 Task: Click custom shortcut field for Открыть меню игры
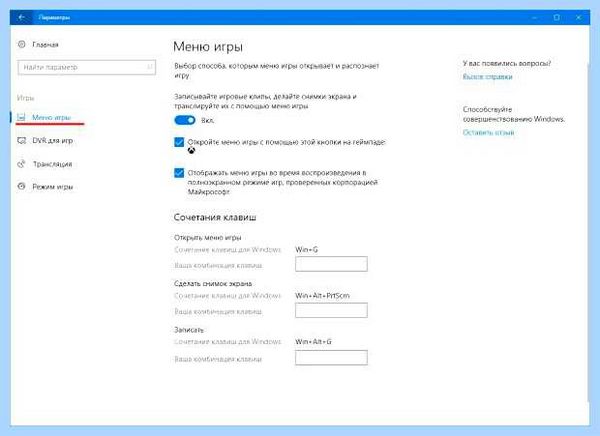[331, 264]
